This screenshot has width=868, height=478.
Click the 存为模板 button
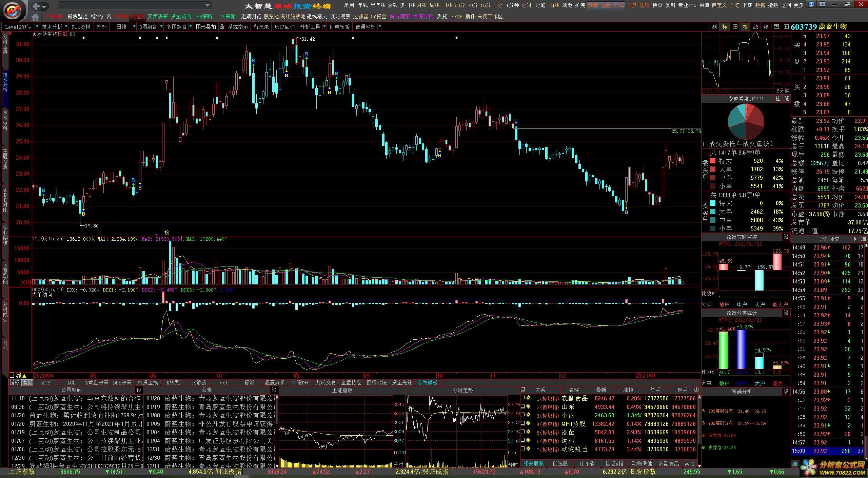tap(427, 382)
